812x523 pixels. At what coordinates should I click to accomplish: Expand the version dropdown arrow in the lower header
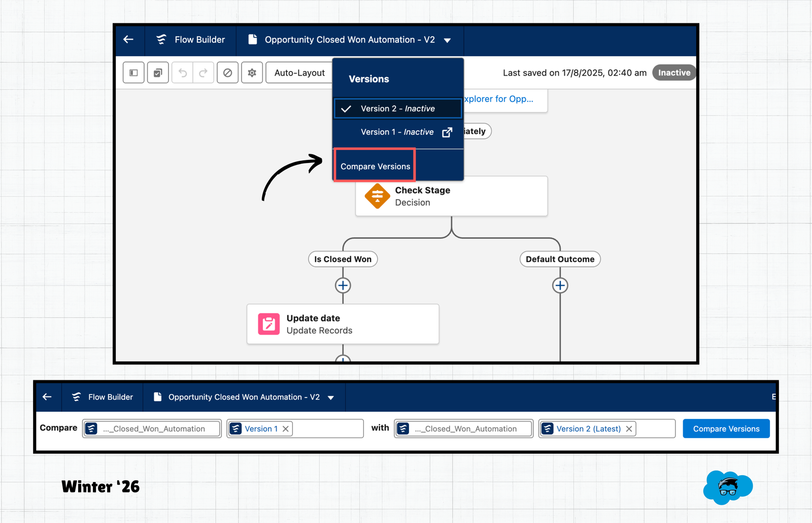[331, 398]
